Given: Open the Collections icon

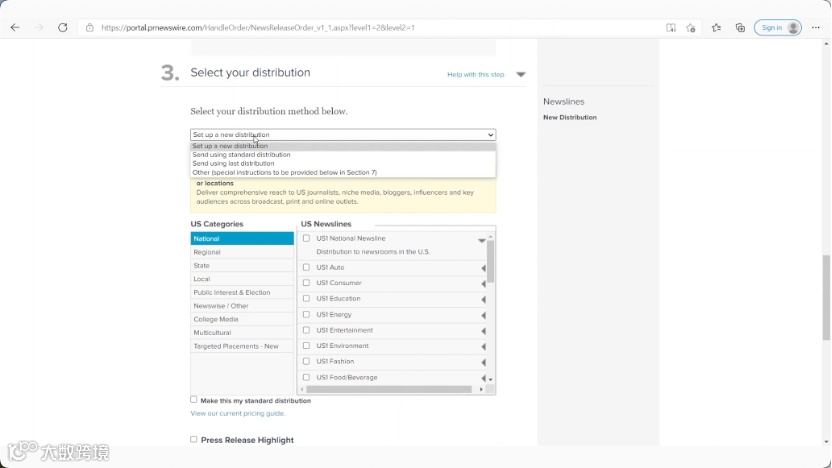Looking at the screenshot, I should (740, 28).
